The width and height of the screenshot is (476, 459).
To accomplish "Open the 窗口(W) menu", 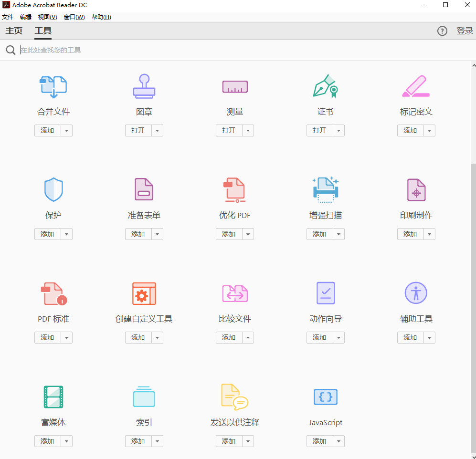I will tap(74, 17).
